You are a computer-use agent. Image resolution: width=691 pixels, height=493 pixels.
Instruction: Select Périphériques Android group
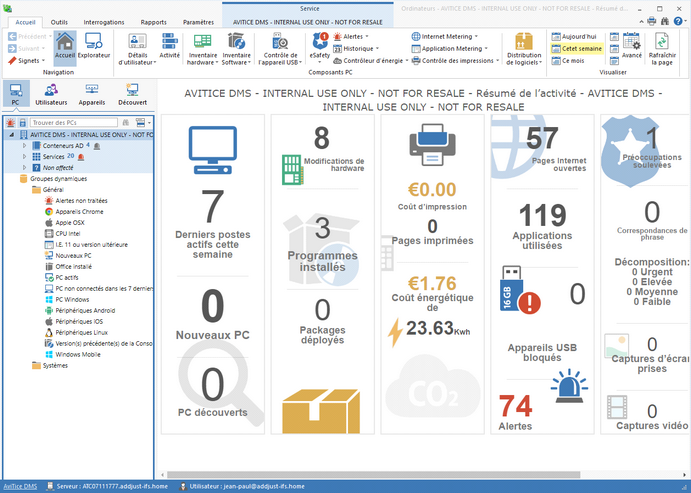80,311
